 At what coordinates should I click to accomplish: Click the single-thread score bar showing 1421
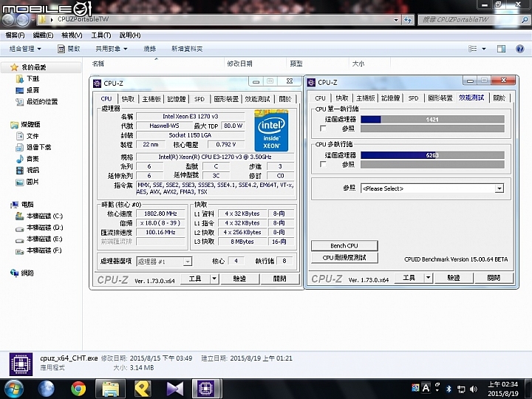(432, 120)
